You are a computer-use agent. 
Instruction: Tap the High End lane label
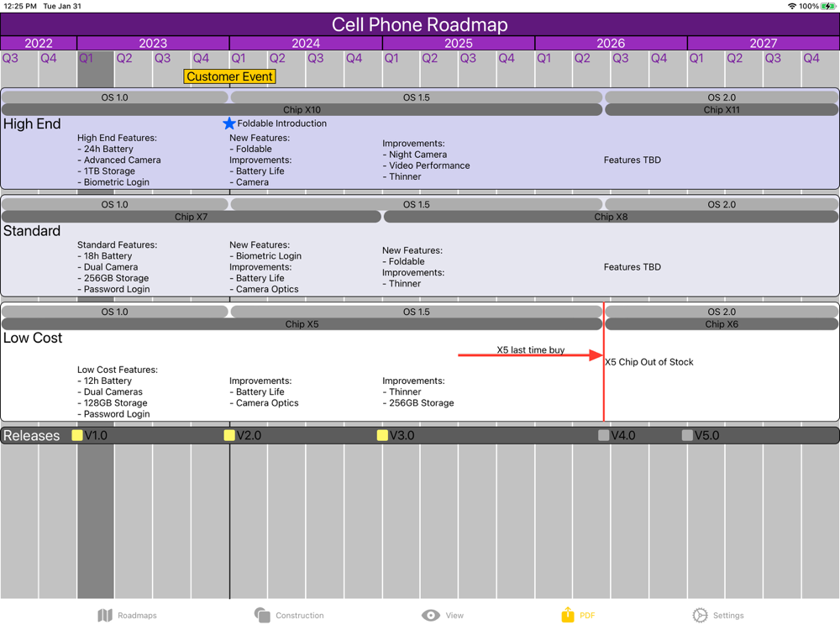pyautogui.click(x=32, y=123)
